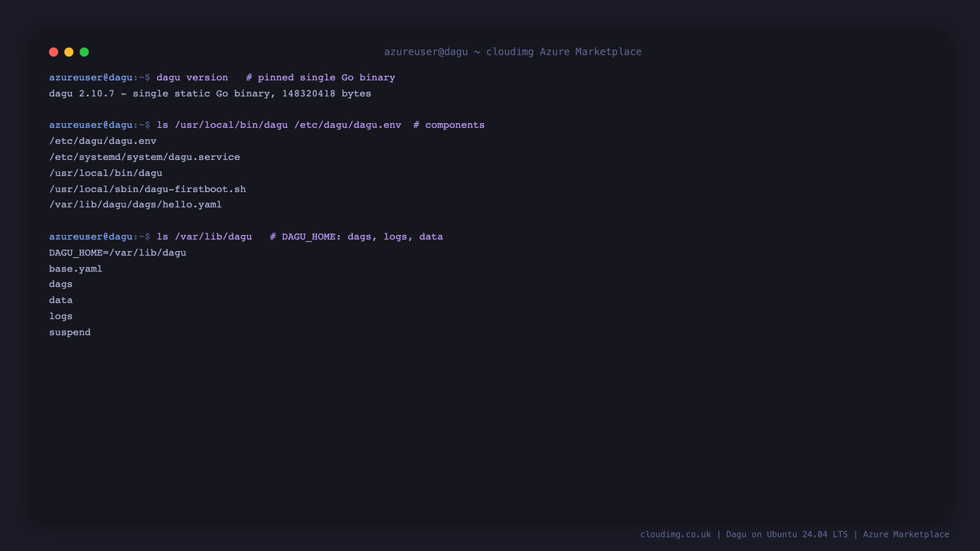Click the 'suspend' directory entry
Viewport: 980px width, 551px height.
(x=70, y=332)
